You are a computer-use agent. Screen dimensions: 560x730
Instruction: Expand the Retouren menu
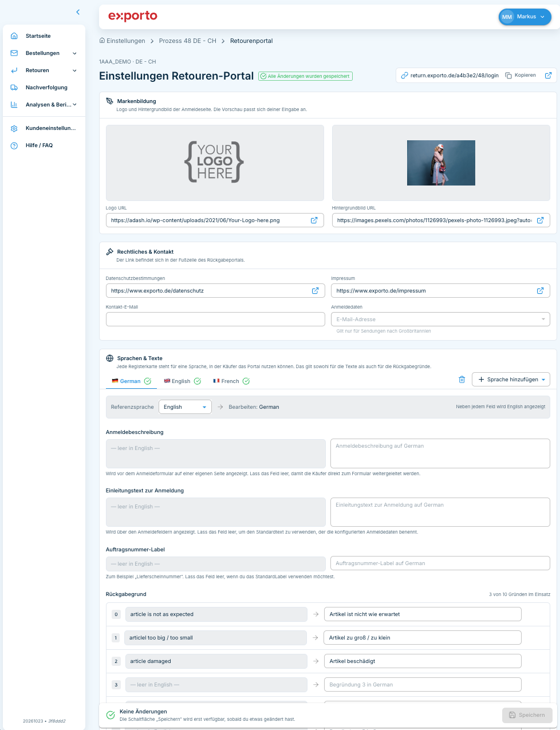coord(74,70)
